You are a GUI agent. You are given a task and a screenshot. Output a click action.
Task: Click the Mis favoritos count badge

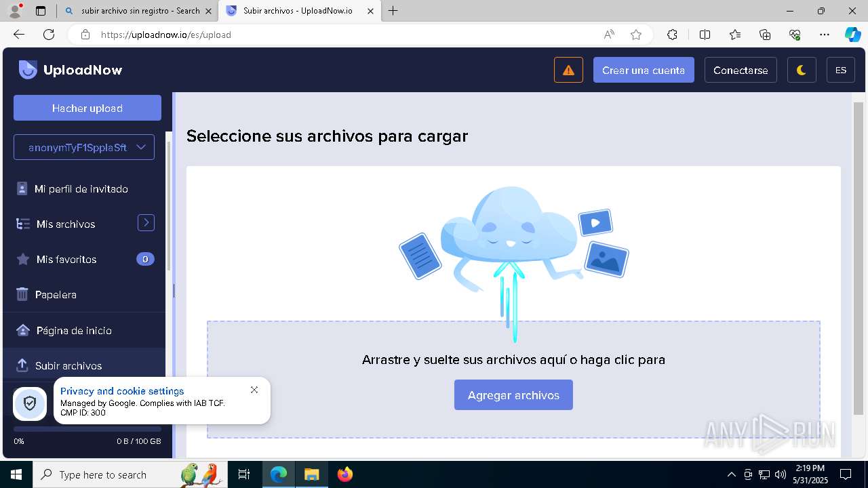(145, 259)
